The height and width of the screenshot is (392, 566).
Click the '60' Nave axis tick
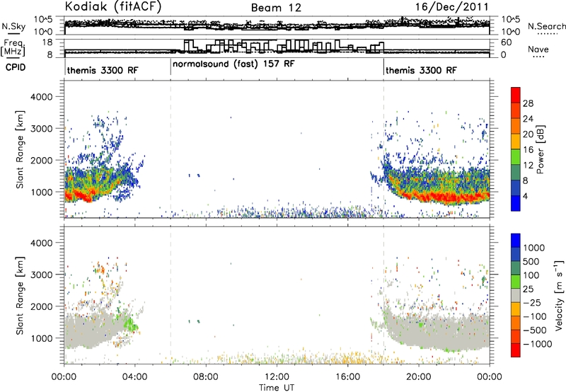click(507, 42)
